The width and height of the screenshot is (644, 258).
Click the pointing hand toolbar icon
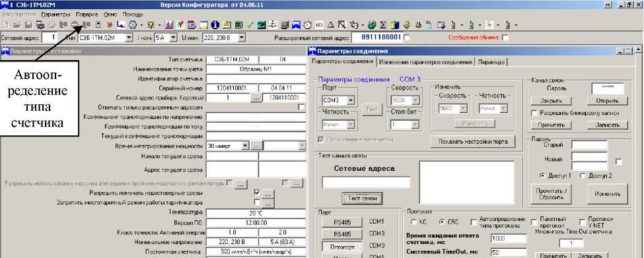355,24
